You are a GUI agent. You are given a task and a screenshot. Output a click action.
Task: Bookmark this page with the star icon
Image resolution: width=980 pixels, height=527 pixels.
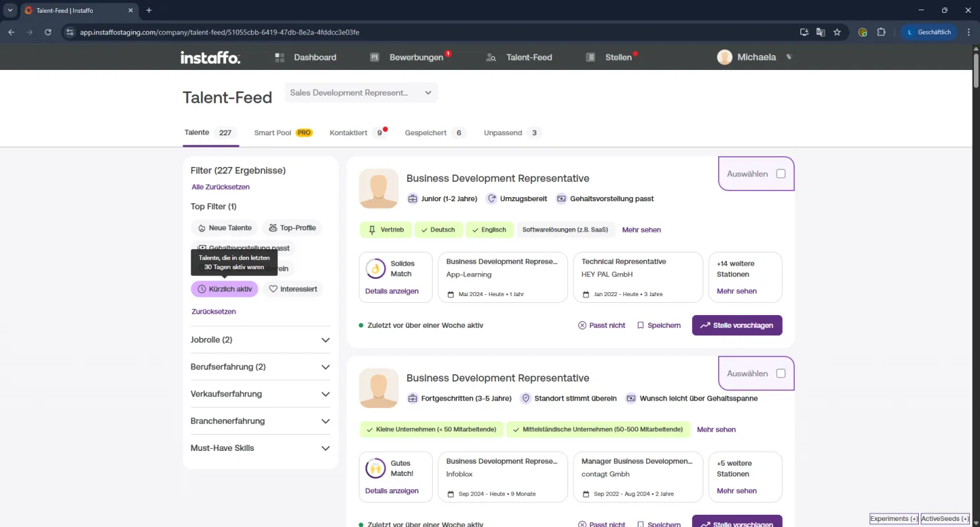click(837, 32)
